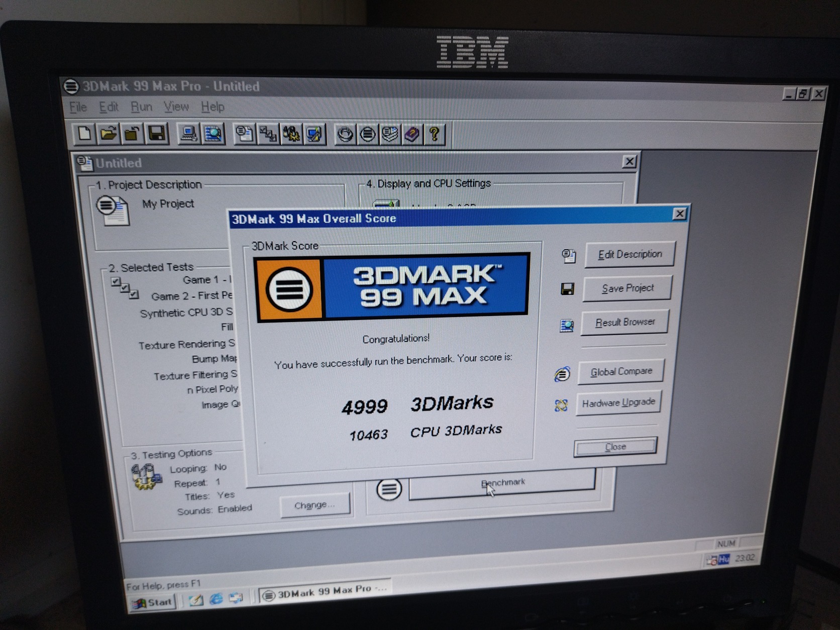
Task: Click the Hu language indicator in tray
Action: [x=724, y=560]
